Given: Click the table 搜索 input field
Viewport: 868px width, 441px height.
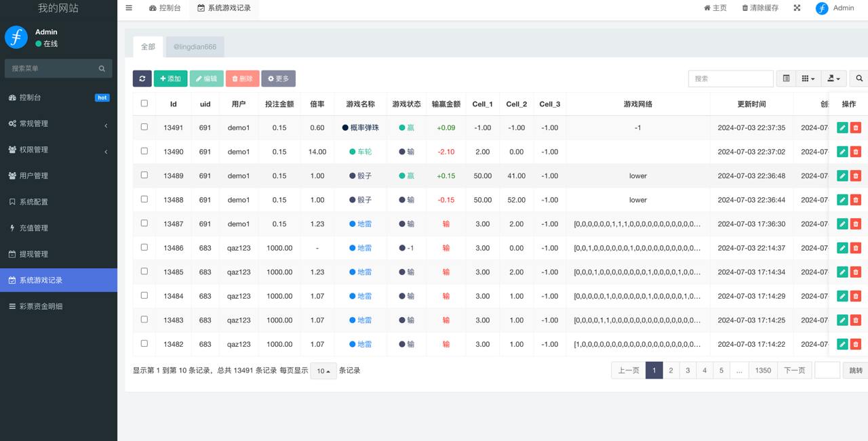Looking at the screenshot, I should coord(730,79).
